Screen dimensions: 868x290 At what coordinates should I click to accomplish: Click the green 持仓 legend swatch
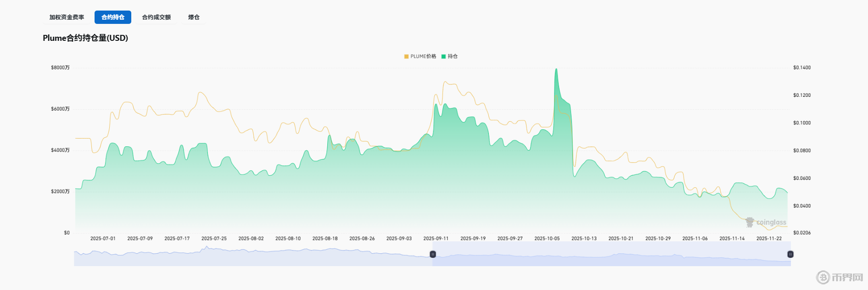click(x=443, y=56)
